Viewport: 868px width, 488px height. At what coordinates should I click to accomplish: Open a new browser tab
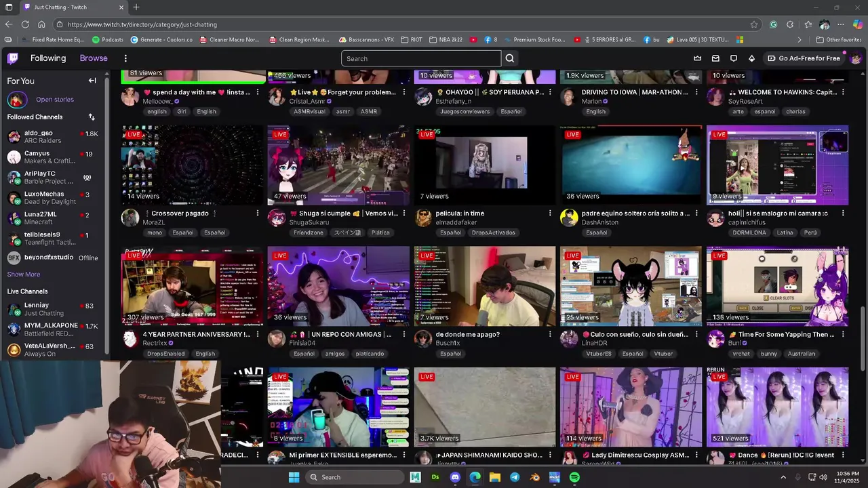(x=136, y=7)
